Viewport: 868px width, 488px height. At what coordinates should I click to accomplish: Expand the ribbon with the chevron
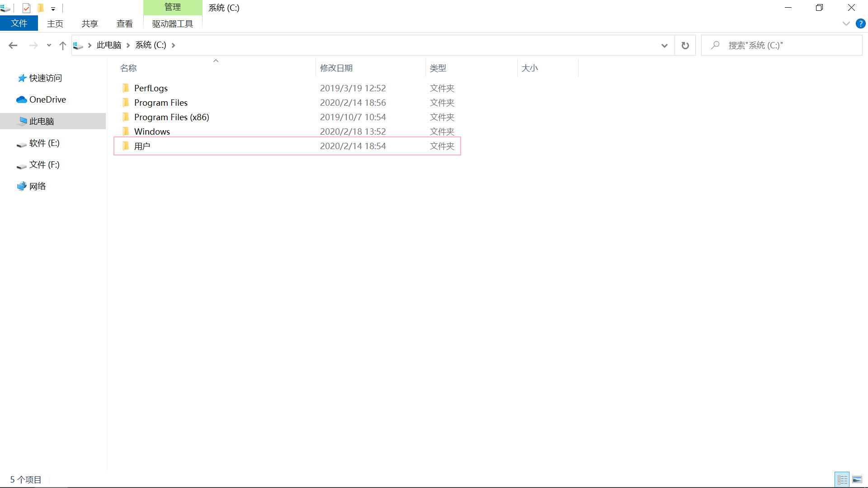846,23
